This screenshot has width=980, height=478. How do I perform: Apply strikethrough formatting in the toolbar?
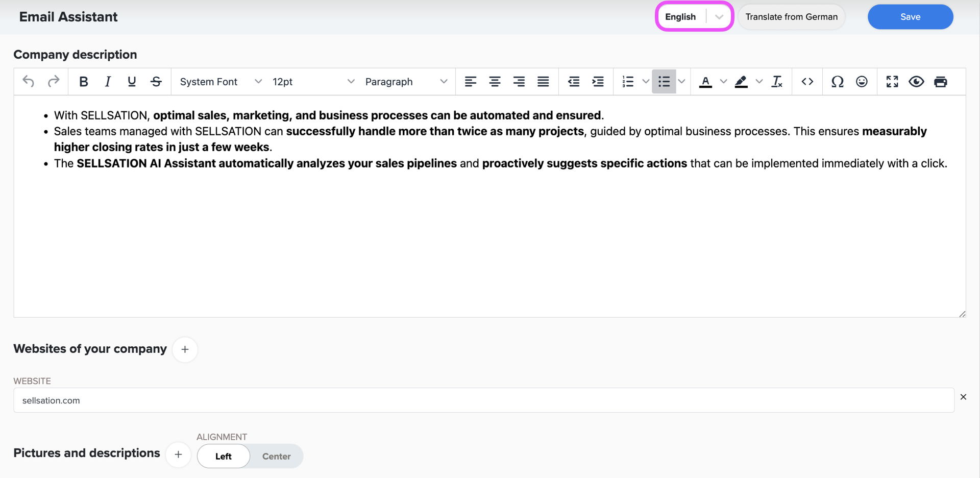coord(156,82)
